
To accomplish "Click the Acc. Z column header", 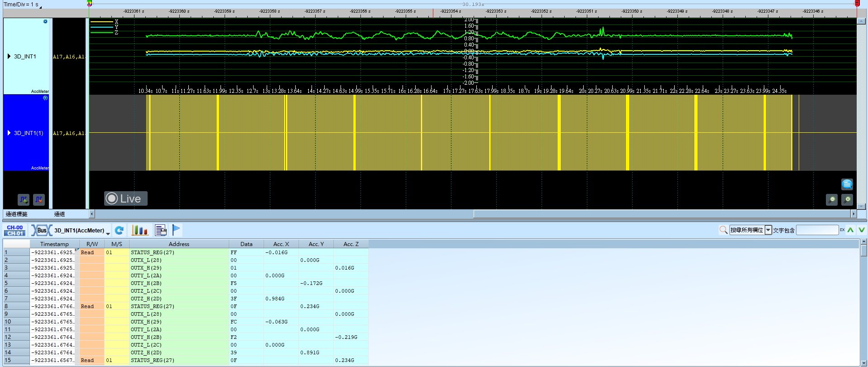I will click(x=351, y=244).
